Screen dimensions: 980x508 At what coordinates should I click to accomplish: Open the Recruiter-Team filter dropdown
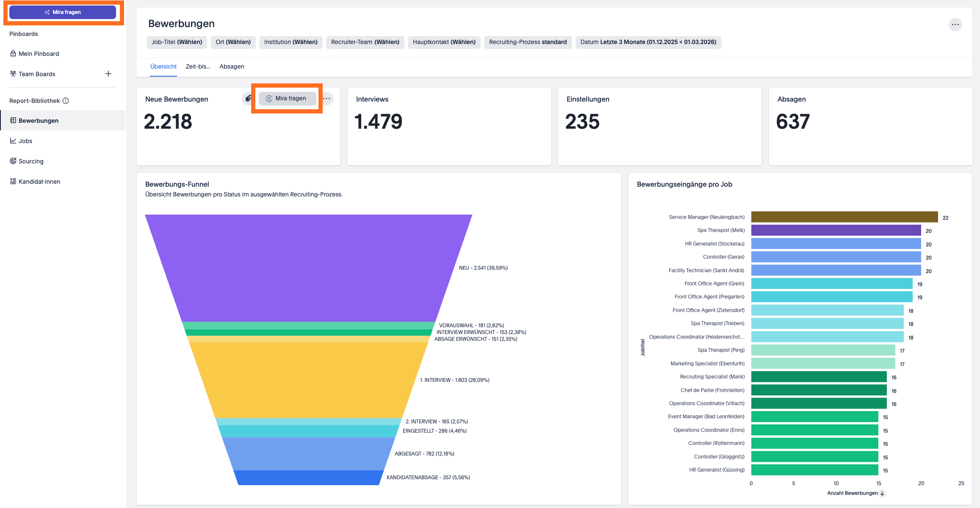[365, 42]
